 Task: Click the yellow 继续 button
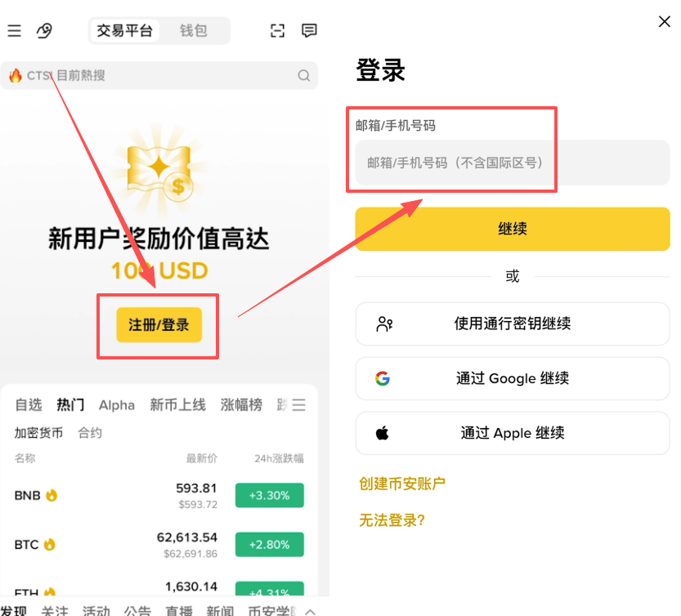pos(513,229)
